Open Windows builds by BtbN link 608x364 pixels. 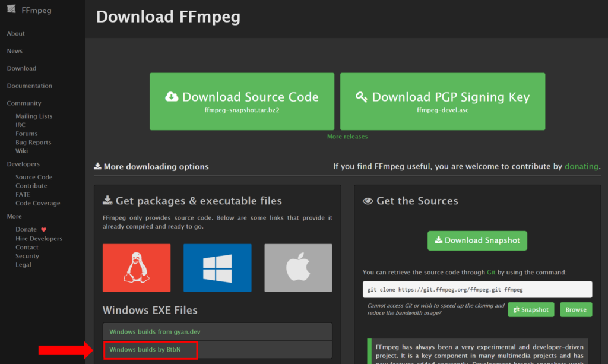point(145,350)
